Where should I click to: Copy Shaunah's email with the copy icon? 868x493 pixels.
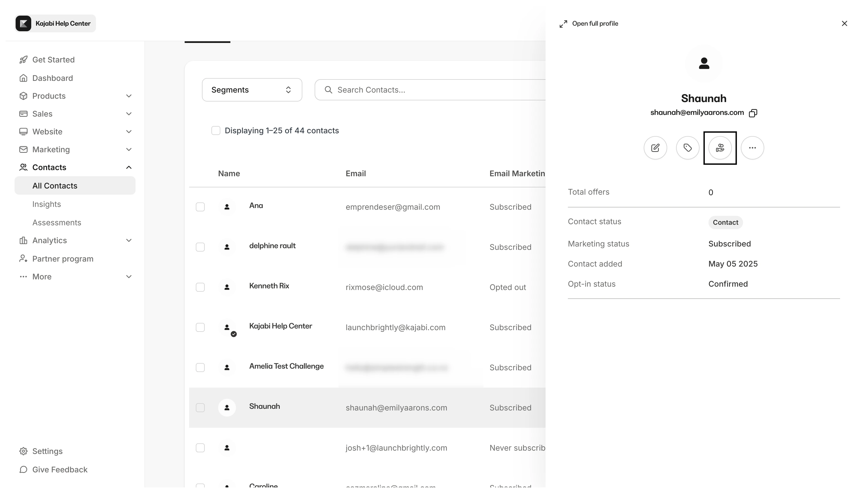[753, 113]
